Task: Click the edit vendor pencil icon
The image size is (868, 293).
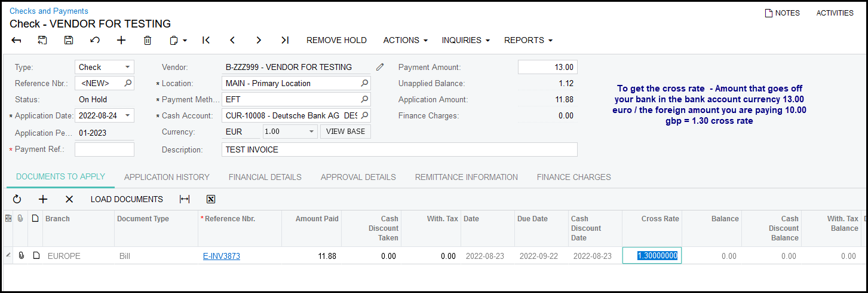Action: tap(380, 67)
